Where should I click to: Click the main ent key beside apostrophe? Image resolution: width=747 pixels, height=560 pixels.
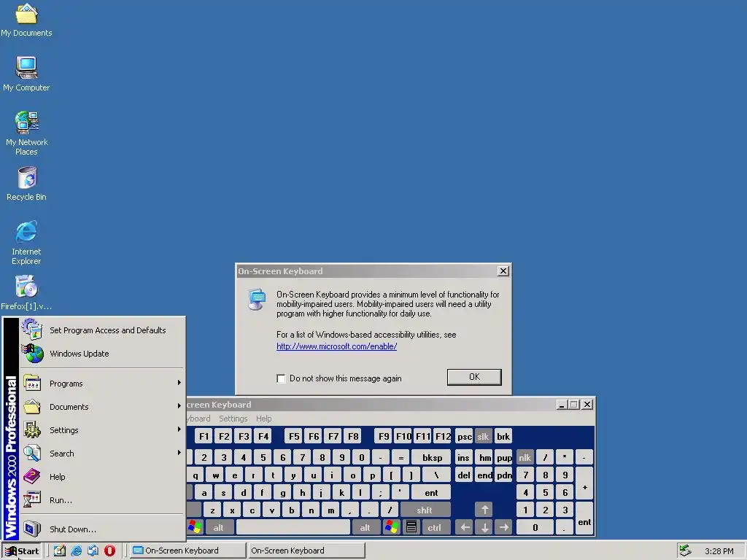pyautogui.click(x=431, y=492)
